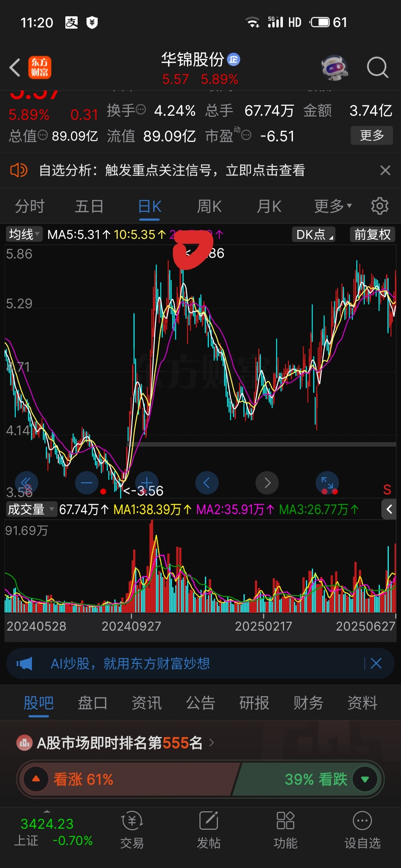
Task: Switch to the 分时 tab
Action: pos(30,206)
